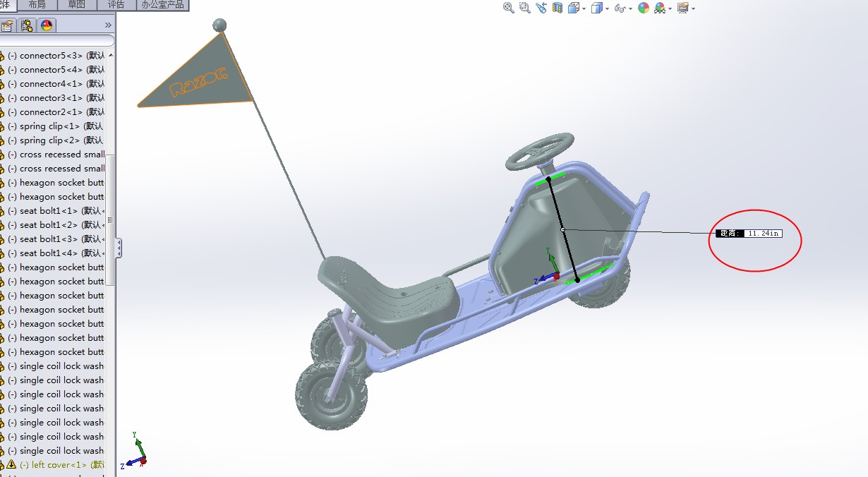868x477 pixels.
Task: Toggle the Section View tool
Action: click(x=557, y=8)
